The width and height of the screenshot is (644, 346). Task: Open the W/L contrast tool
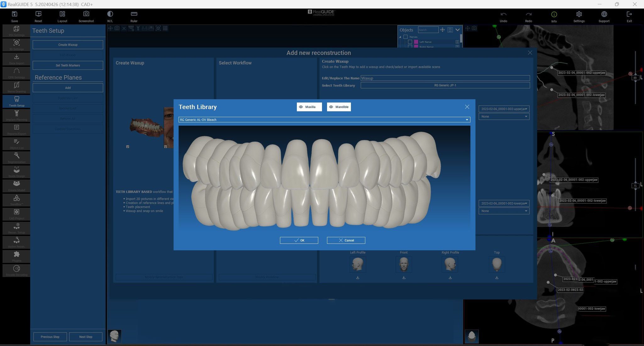pyautogui.click(x=110, y=14)
